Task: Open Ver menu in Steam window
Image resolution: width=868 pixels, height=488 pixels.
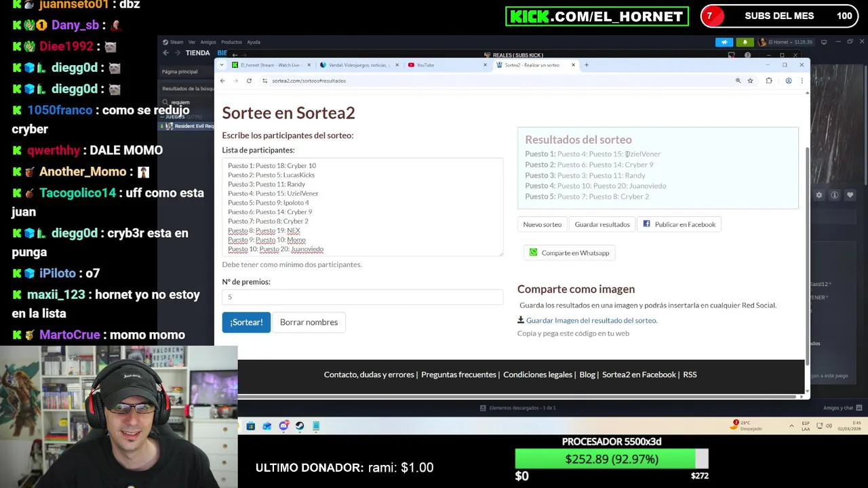Action: [x=192, y=42]
